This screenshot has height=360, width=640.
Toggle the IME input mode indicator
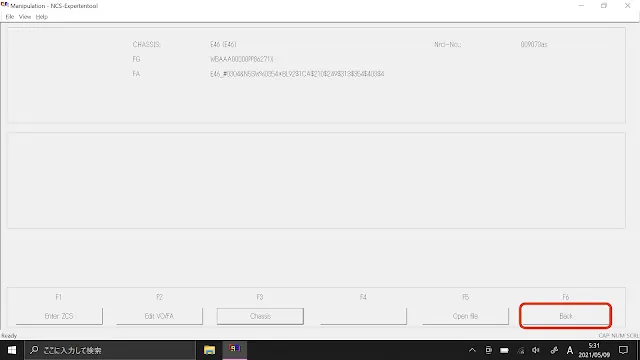point(570,350)
